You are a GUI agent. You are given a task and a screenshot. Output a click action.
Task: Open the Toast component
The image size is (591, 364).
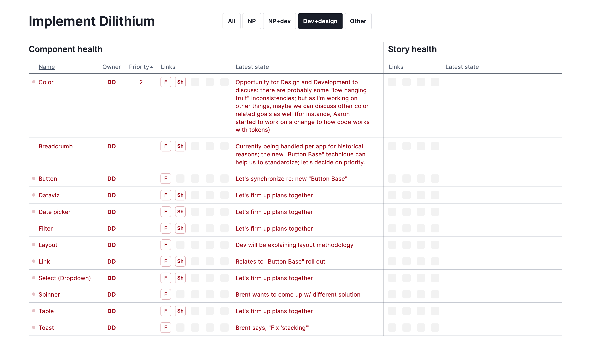pos(46,328)
